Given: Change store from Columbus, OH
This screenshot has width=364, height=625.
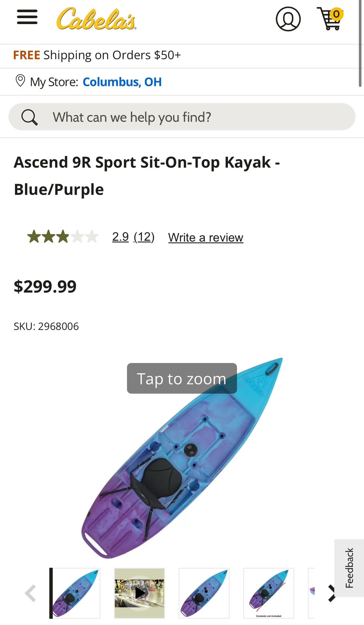Looking at the screenshot, I should tap(122, 82).
